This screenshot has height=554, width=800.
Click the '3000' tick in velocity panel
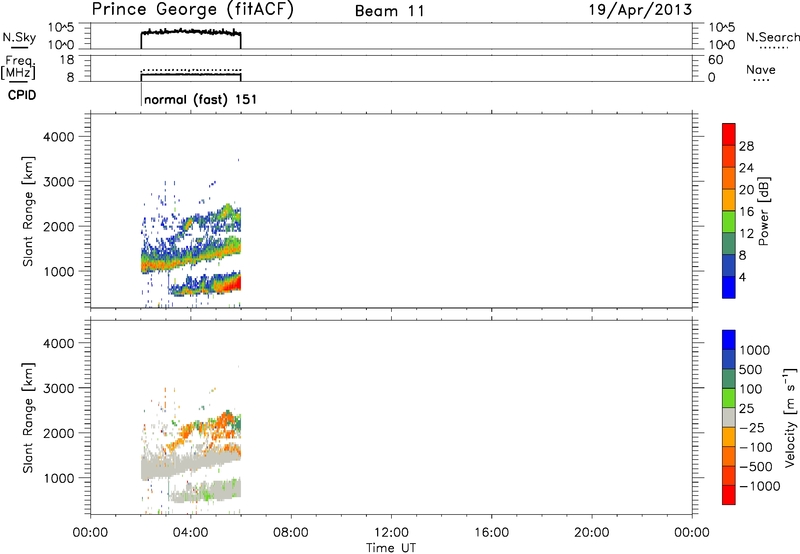pos(59,388)
